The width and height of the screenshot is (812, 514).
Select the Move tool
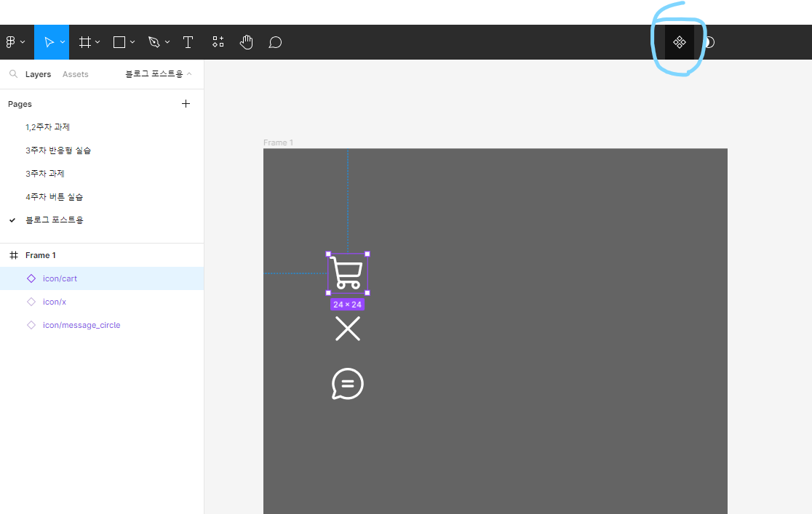pos(48,42)
